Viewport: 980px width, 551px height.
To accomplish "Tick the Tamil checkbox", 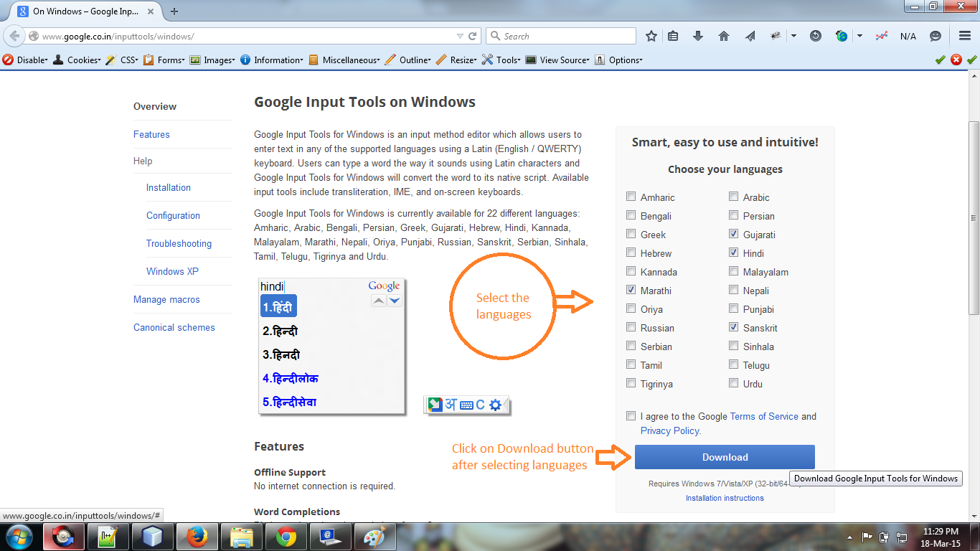I will click(x=631, y=364).
